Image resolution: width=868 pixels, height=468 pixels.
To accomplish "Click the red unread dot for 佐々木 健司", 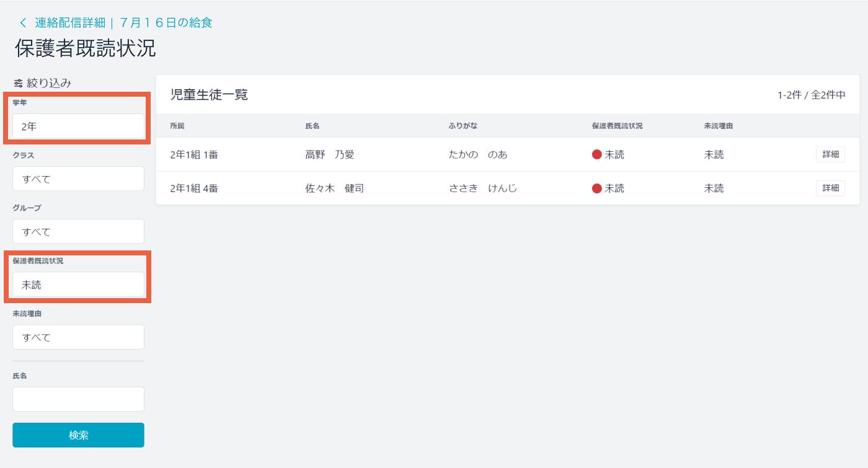I will pyautogui.click(x=597, y=188).
